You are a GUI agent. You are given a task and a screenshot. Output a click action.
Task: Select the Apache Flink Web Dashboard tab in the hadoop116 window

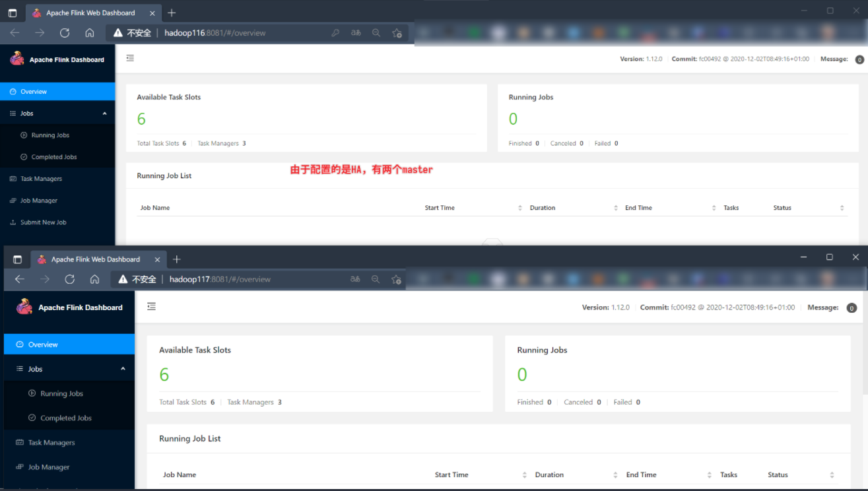tap(92, 13)
